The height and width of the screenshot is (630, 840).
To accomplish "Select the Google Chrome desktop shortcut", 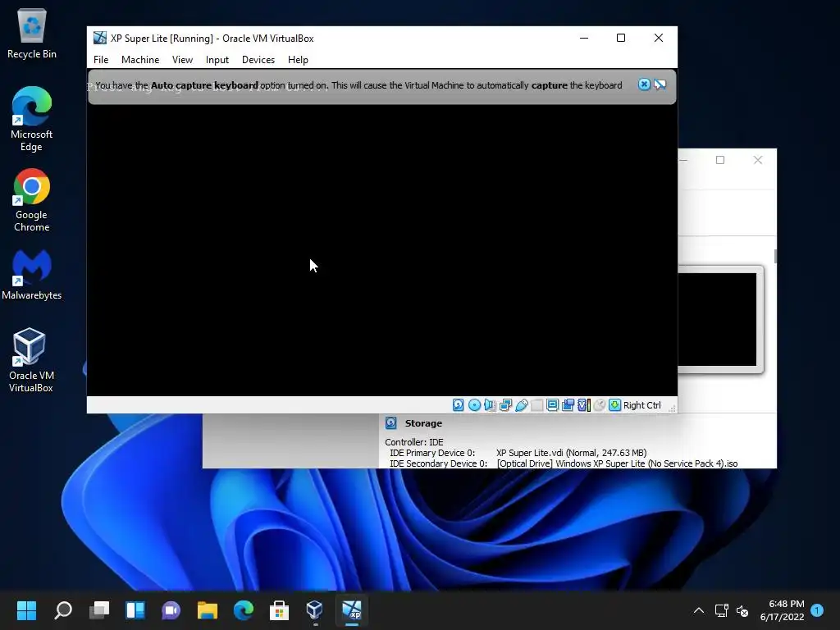I will tap(32, 200).
